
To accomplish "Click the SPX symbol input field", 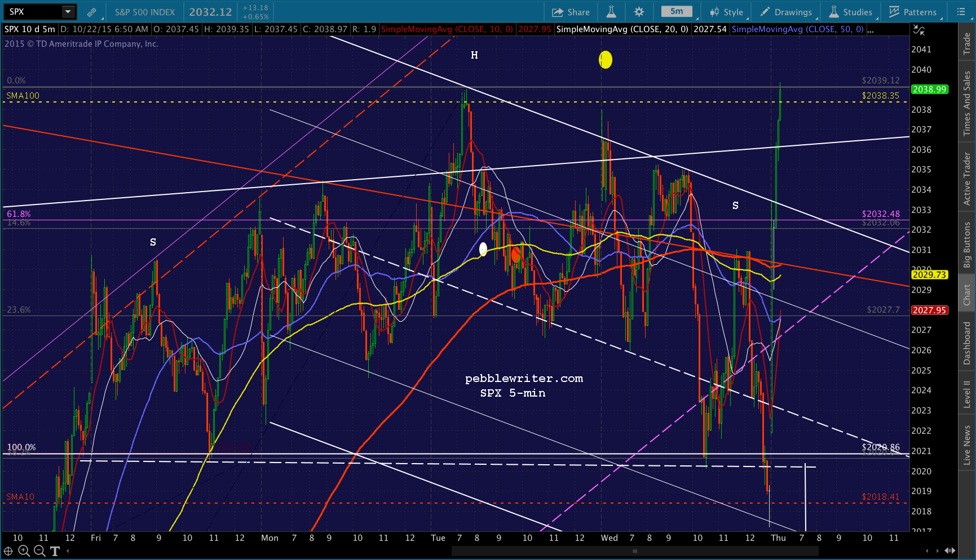I will point(33,12).
